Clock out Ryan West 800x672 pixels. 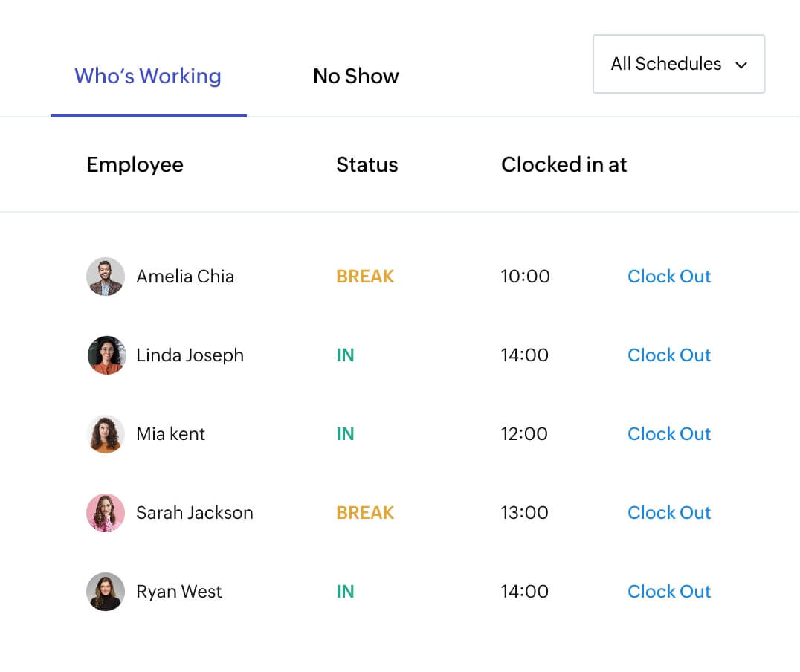coord(669,592)
